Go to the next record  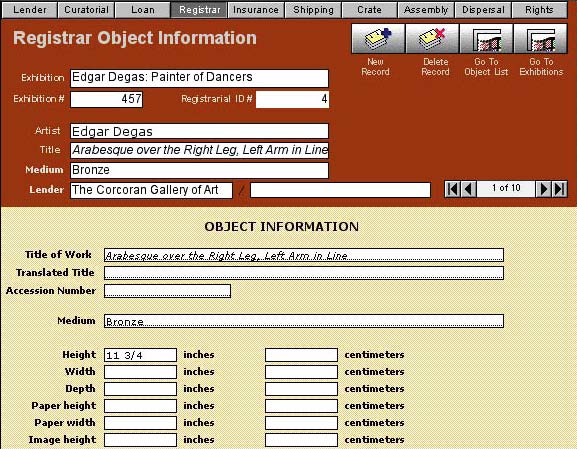coord(543,189)
